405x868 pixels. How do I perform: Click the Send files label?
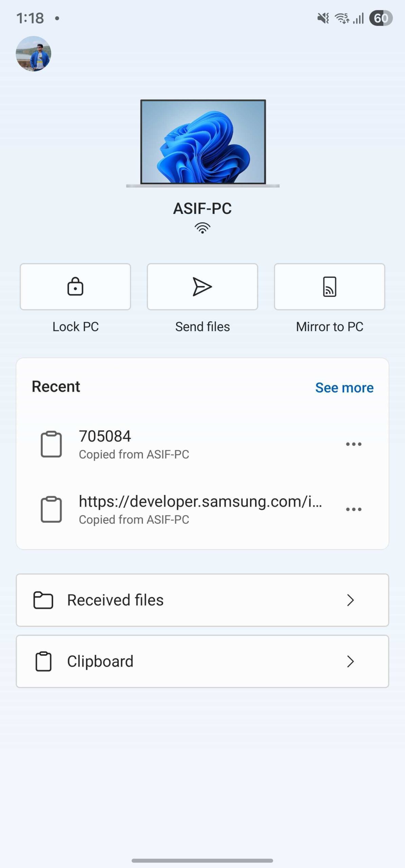203,327
